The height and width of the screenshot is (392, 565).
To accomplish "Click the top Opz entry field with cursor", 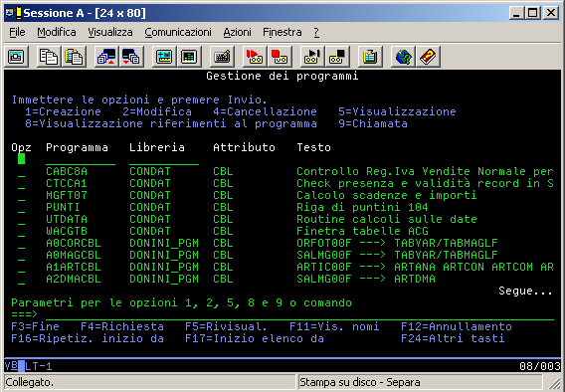I will [x=21, y=159].
